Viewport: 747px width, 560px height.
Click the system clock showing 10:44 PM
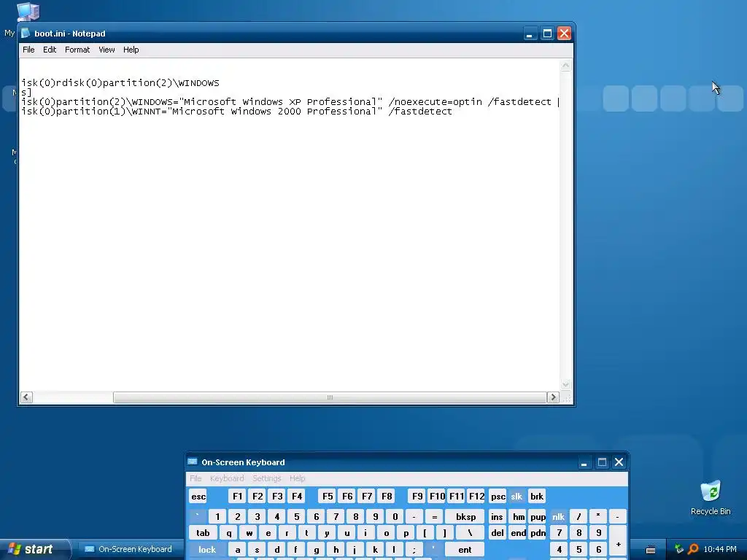(720, 549)
